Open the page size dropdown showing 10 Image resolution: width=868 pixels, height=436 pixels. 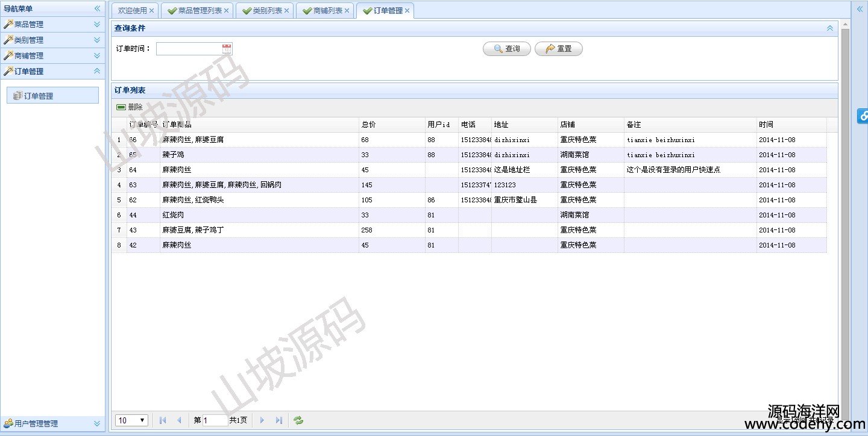click(x=132, y=420)
